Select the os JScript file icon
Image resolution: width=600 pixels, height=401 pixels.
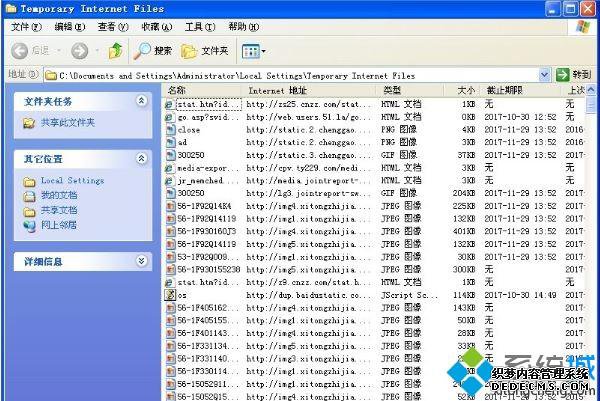170,295
